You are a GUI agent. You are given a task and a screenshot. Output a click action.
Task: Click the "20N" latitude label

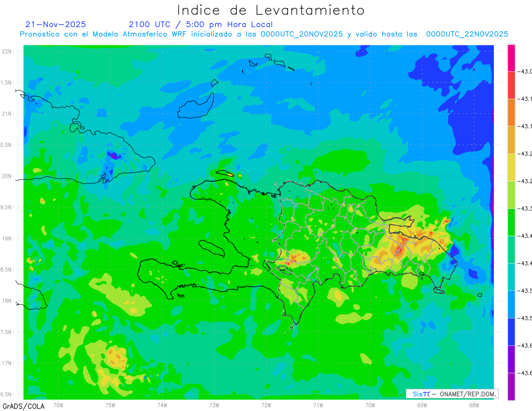pyautogui.click(x=8, y=176)
